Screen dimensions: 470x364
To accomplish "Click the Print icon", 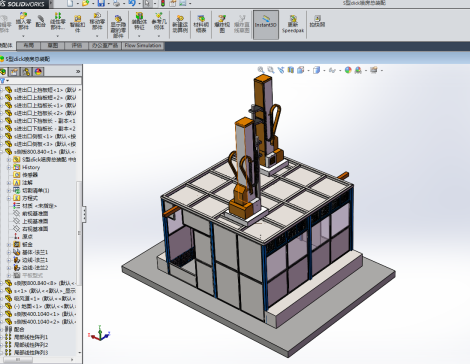I will point(116,3).
